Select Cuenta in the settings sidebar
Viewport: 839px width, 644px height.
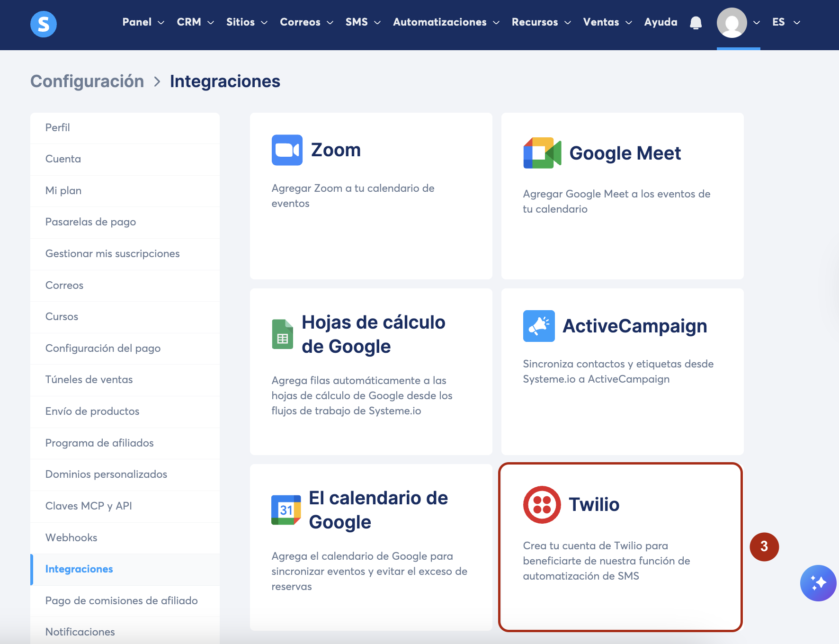(x=125, y=159)
